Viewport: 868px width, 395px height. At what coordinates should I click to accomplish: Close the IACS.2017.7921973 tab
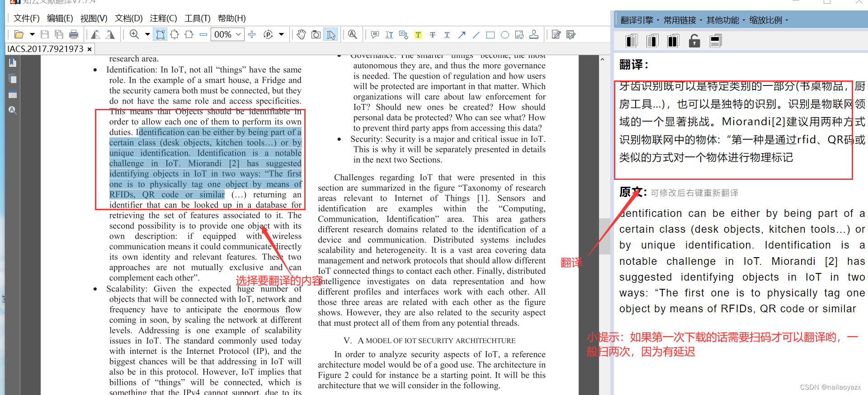[x=90, y=49]
